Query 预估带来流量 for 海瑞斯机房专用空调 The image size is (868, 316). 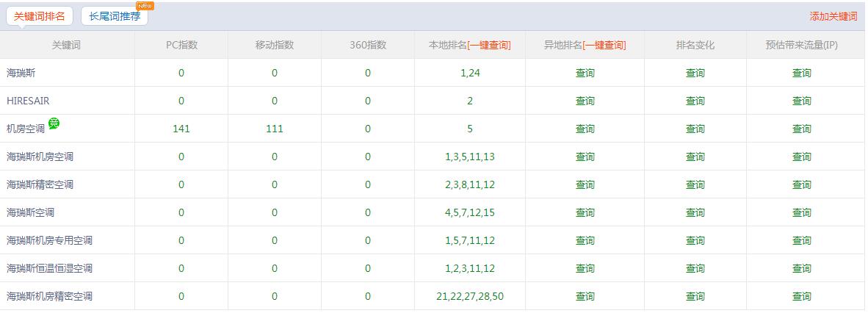[801, 240]
